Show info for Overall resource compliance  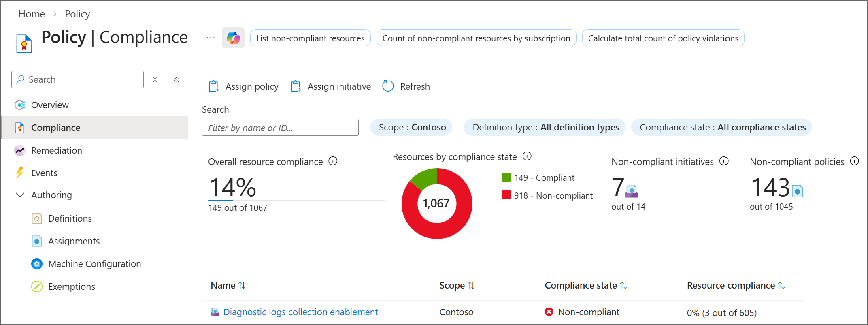point(333,161)
